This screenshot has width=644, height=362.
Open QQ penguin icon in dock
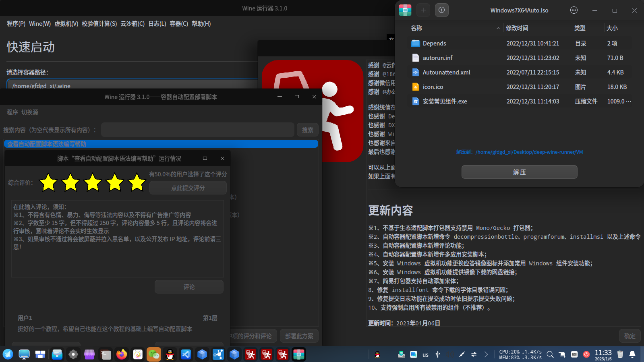coord(170,354)
